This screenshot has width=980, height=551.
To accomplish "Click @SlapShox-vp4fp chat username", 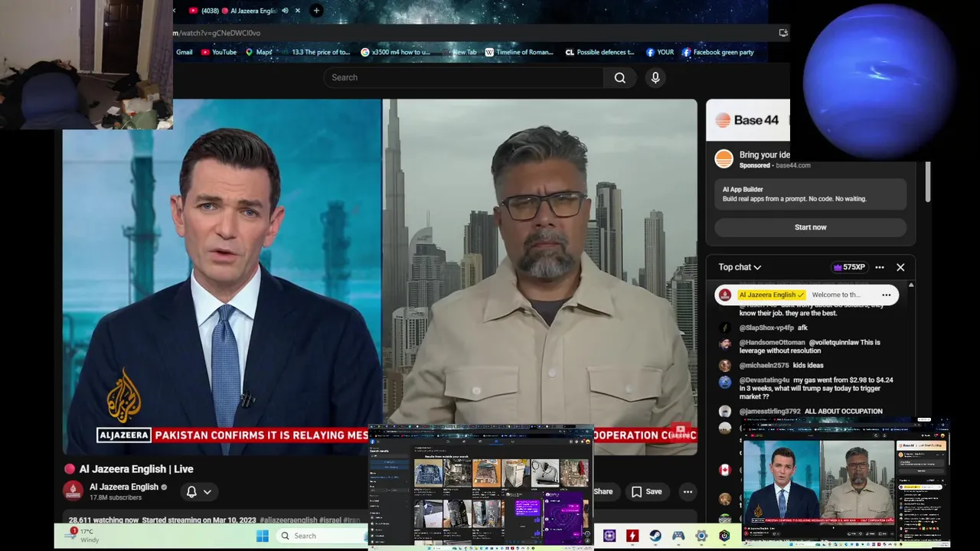I will click(766, 328).
